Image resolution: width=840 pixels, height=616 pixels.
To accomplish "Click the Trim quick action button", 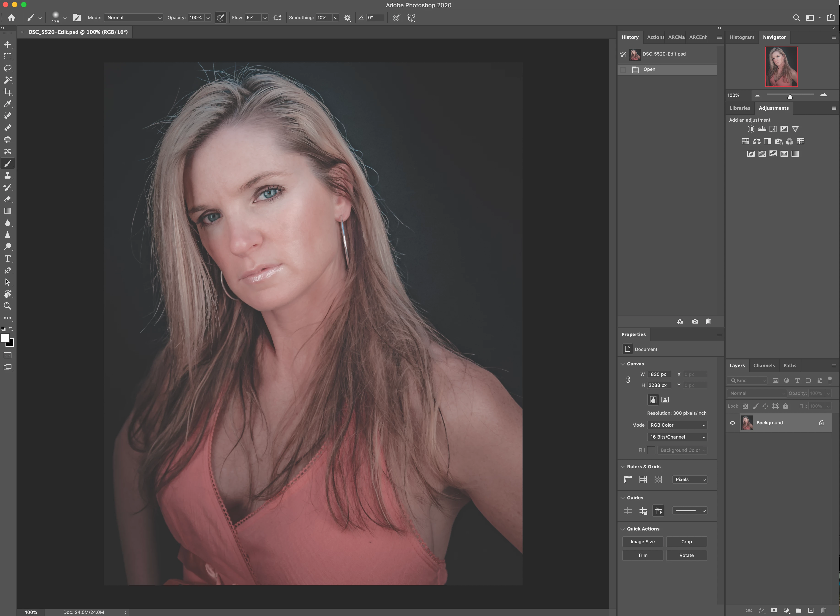I will [642, 555].
